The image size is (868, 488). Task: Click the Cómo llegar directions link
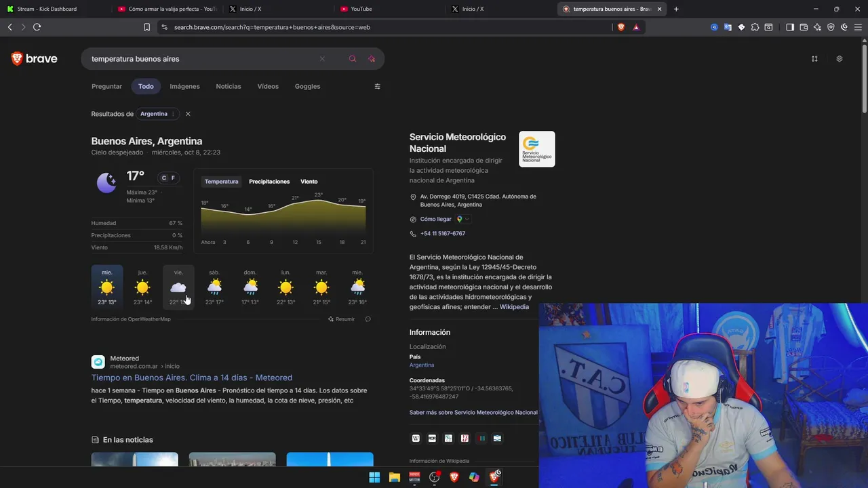pos(435,220)
